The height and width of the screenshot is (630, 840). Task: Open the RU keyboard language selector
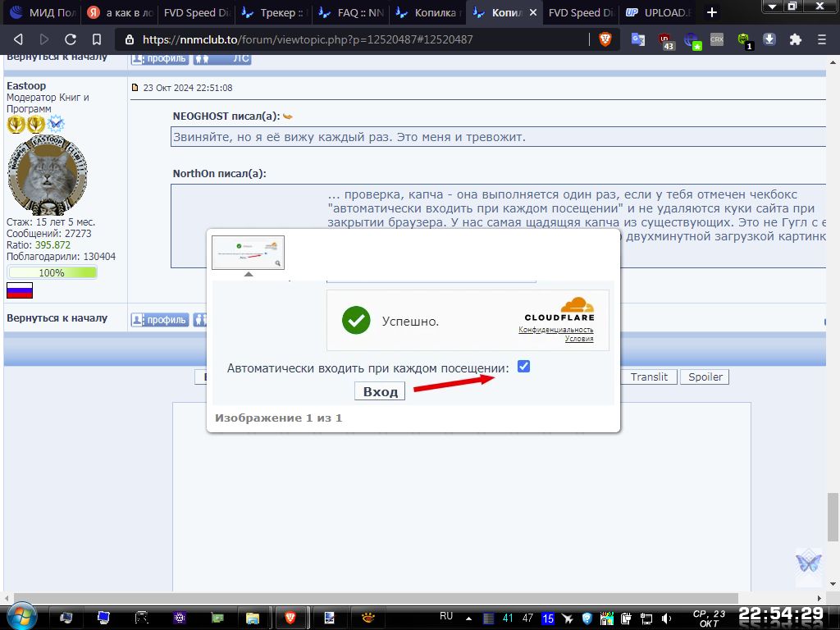pyautogui.click(x=446, y=616)
